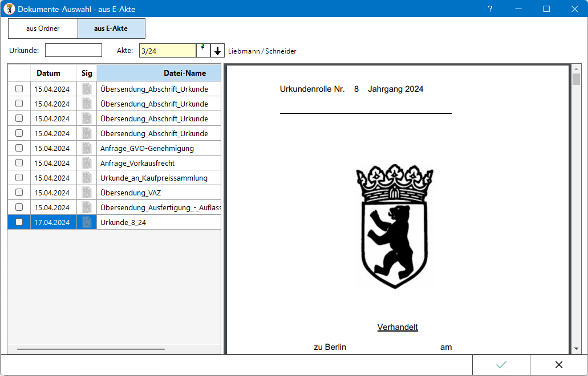Click the preview scrollbar up arrow
Viewport: 588px width, 376px height.
pos(576,69)
